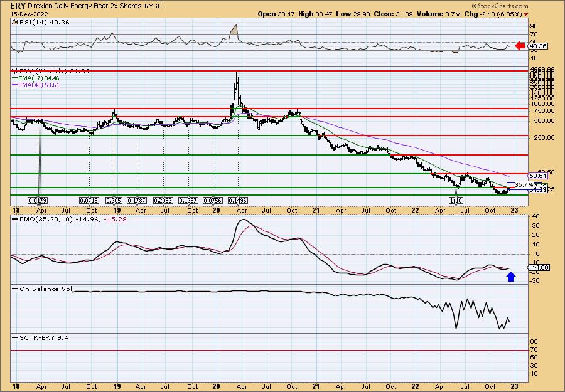Select the fund name Direxion Daily Energy Bear 2x Shares
This screenshot has height=392, width=565.
(84, 6)
